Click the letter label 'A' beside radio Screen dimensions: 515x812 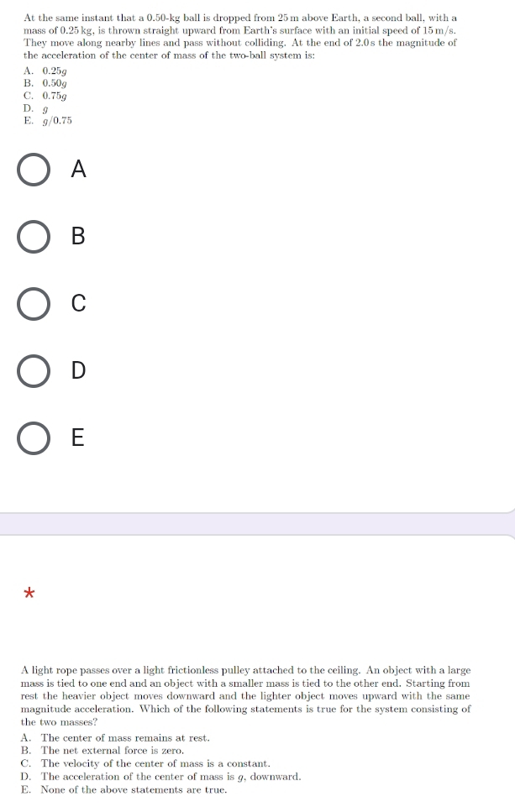click(78, 169)
